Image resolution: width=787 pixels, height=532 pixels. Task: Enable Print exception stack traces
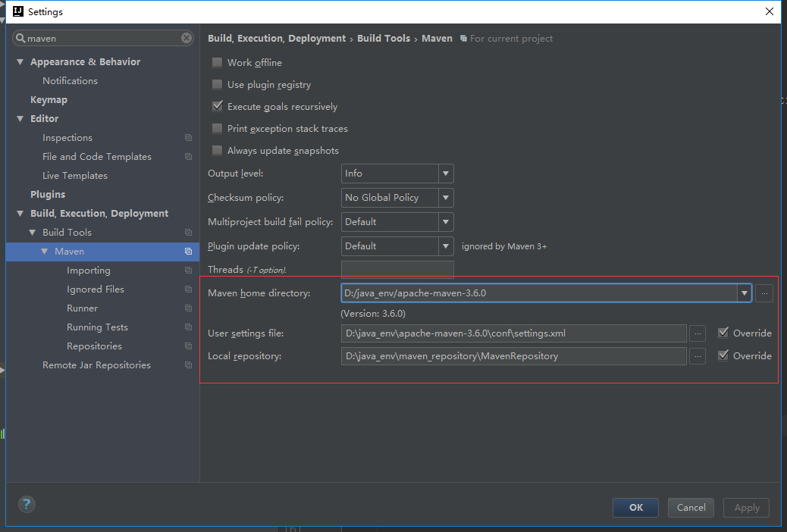pos(218,129)
